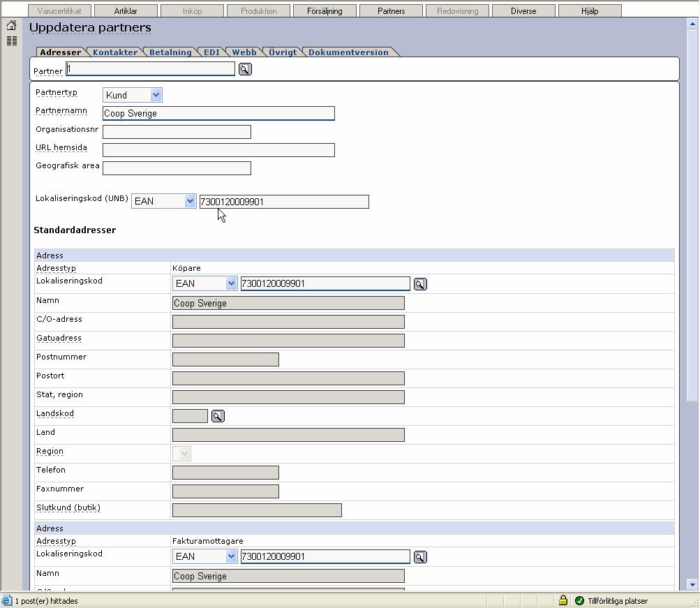The width and height of the screenshot is (700, 608).
Task: Open the Inköp menu
Action: coord(192,10)
